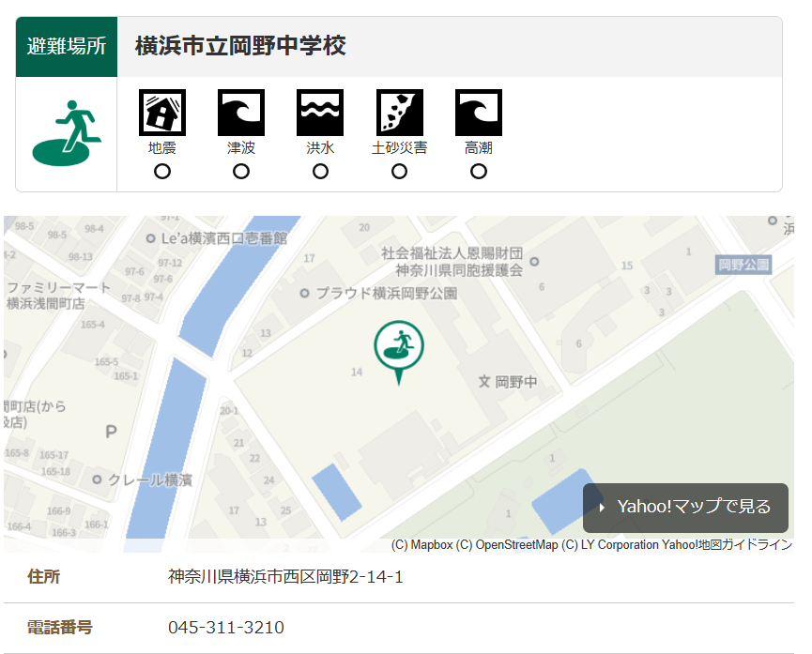Click the tsunami (津波) wave icon
Viewport: 812px width, 654px height.
[241, 113]
